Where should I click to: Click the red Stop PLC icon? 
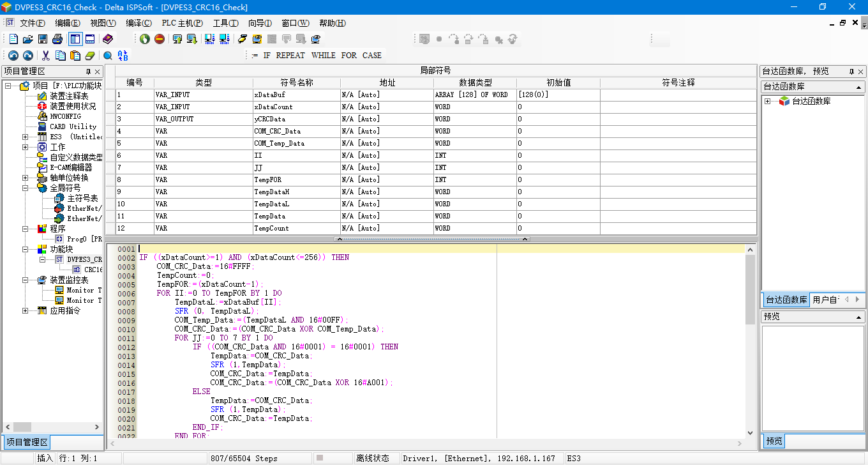(160, 39)
